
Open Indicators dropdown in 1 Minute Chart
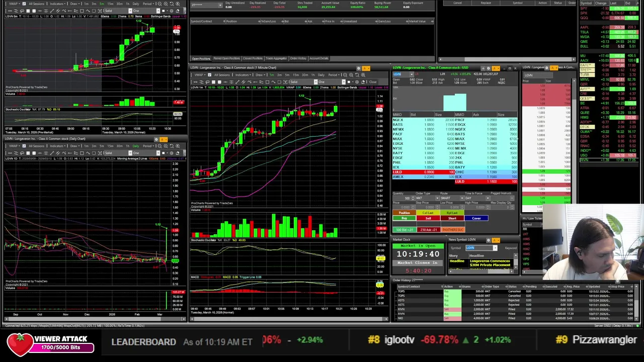[x=243, y=75]
